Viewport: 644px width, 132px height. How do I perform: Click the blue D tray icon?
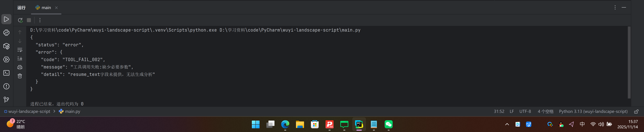point(517,124)
